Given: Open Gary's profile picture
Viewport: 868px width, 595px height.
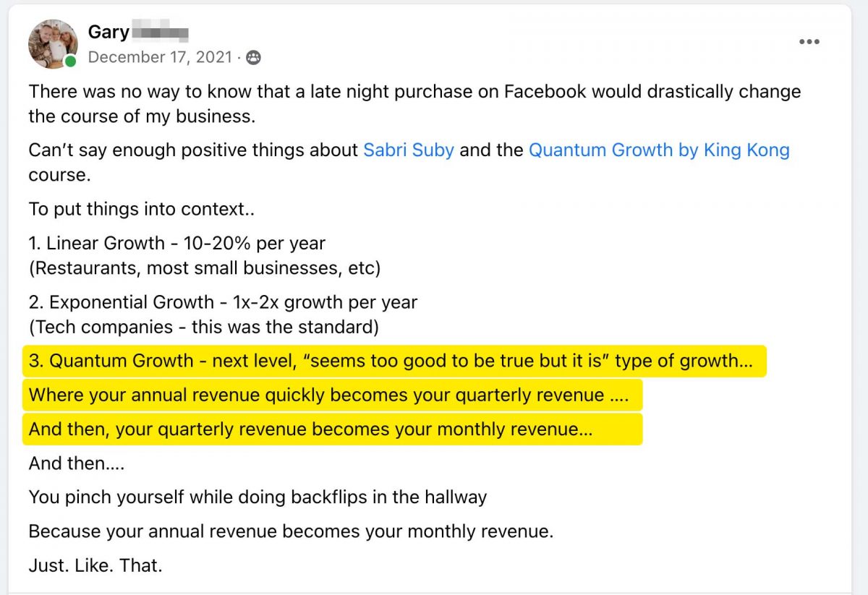Looking at the screenshot, I should pos(53,44).
